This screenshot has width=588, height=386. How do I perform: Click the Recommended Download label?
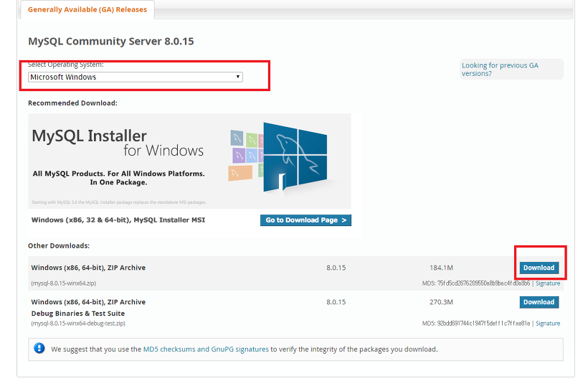(x=72, y=103)
